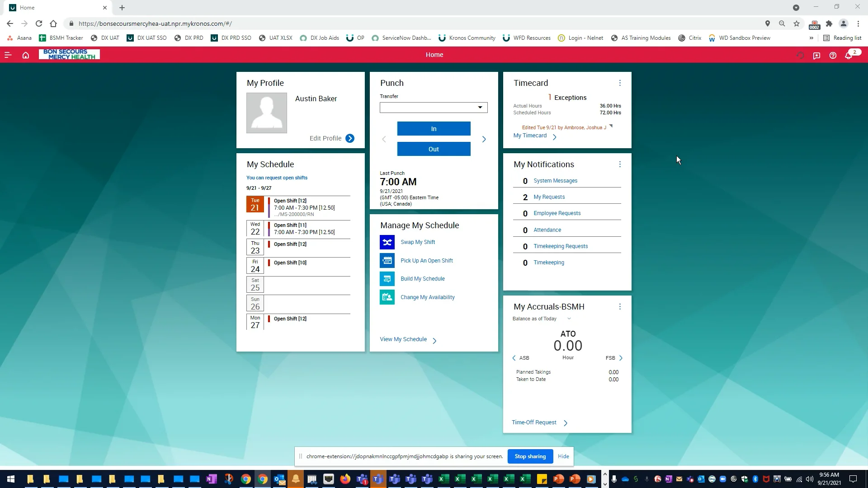
Task: Click the Punch tile next arrow
Action: (x=484, y=139)
